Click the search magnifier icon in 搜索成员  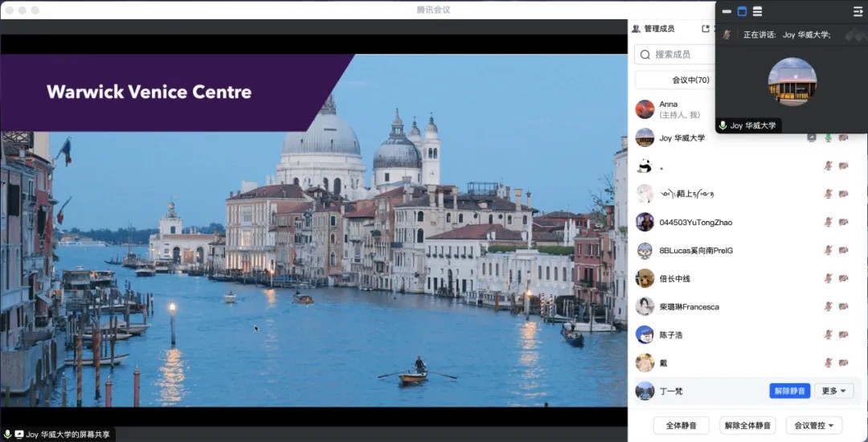[x=645, y=54]
